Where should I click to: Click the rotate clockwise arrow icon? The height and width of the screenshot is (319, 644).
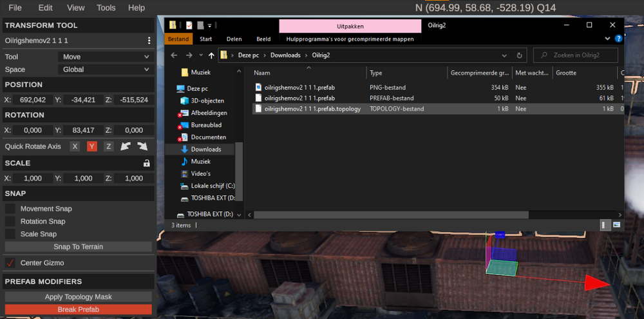[142, 146]
